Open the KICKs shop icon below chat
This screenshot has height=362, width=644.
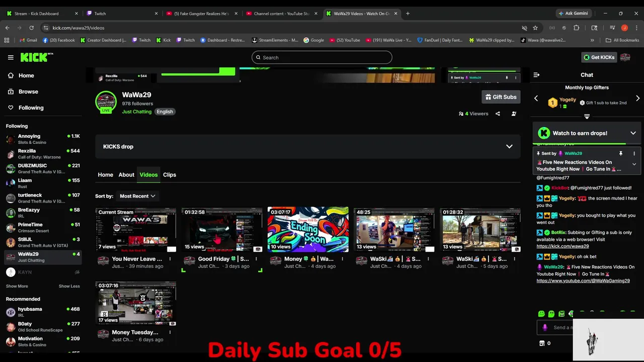(542, 343)
